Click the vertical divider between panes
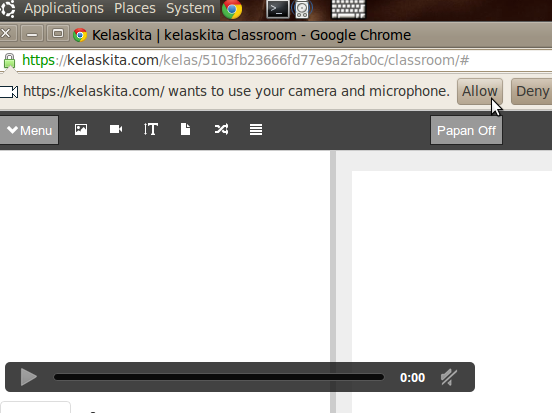552x413 pixels. click(333, 282)
